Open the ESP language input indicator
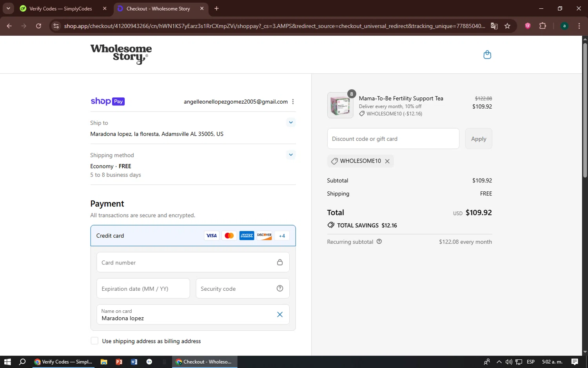 pyautogui.click(x=531, y=362)
